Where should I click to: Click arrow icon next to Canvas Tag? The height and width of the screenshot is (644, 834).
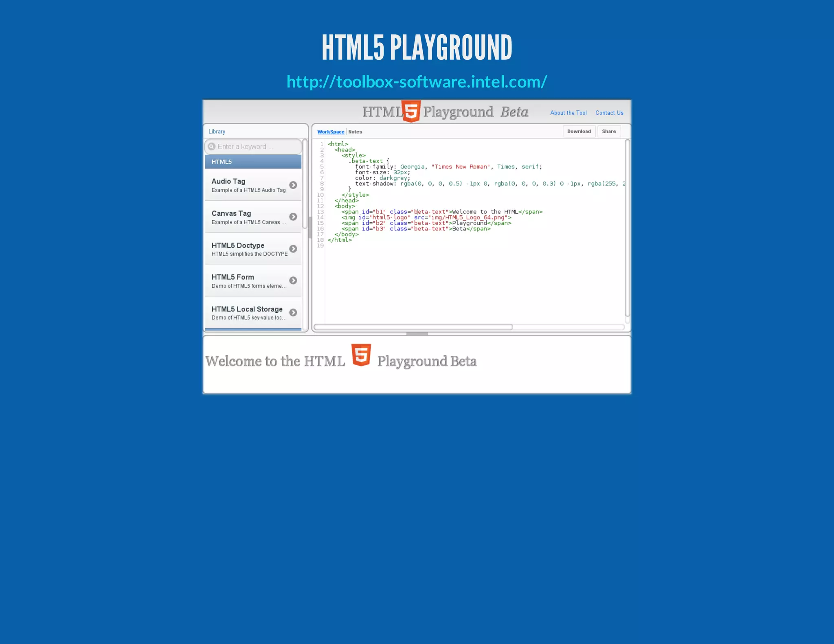click(293, 217)
